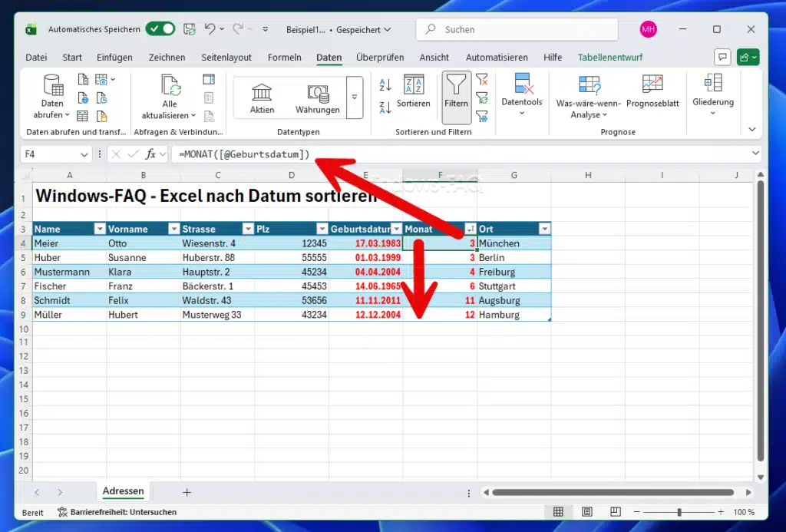Apply the Aktien data type
The image size is (786, 532).
[262, 94]
